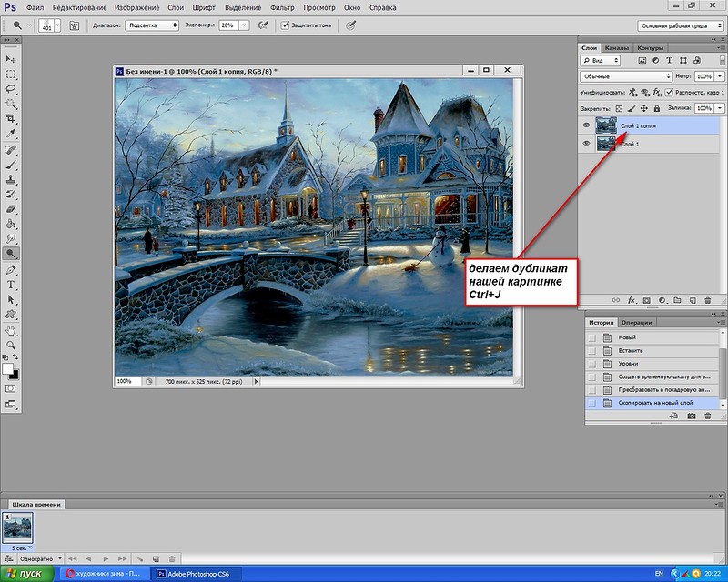728x582 pixels.
Task: Select the Eraser tool
Action: (10, 209)
